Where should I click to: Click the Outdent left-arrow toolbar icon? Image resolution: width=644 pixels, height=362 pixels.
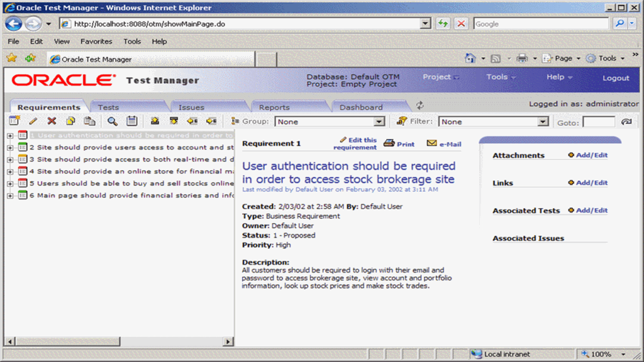192,121
